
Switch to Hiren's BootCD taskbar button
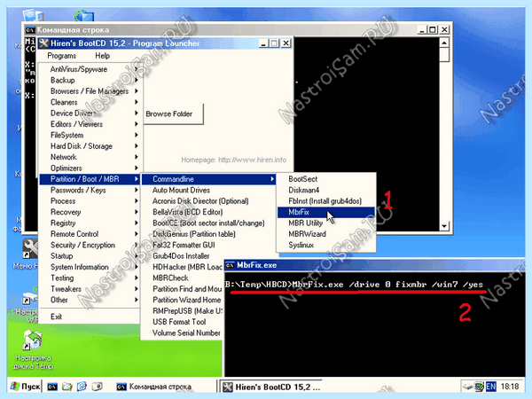click(x=270, y=387)
